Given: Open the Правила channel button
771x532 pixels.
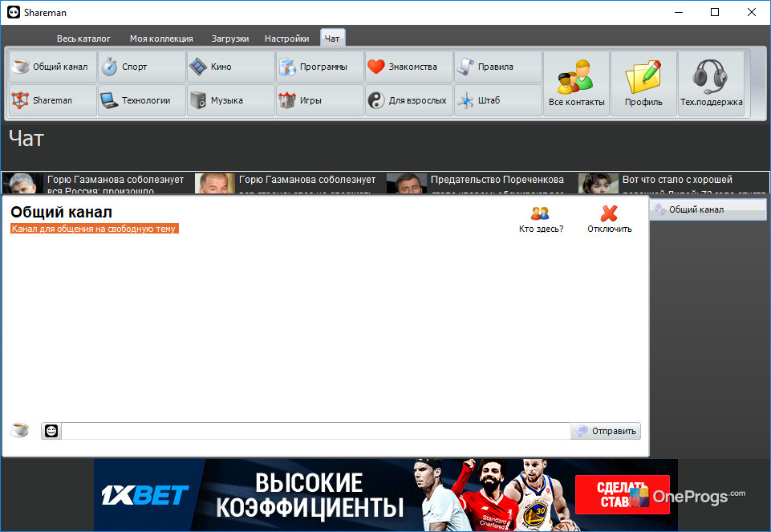Looking at the screenshot, I should click(x=498, y=67).
